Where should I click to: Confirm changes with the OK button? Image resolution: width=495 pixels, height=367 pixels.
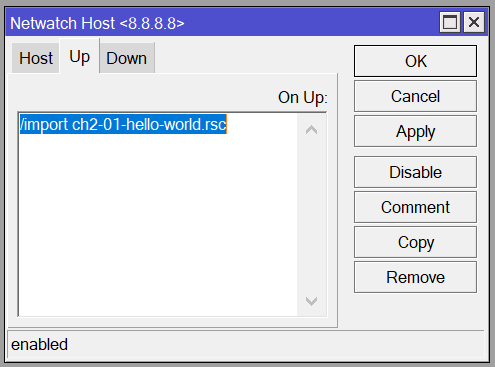[x=415, y=61]
